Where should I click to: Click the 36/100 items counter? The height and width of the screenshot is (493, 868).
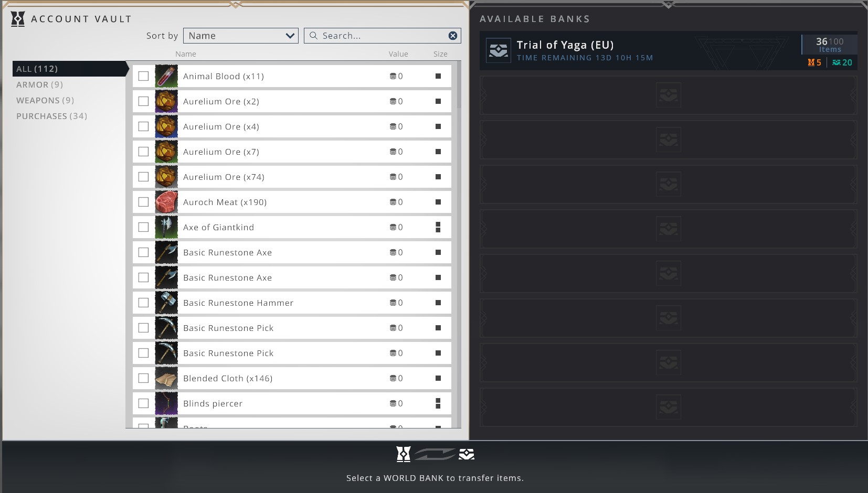[830, 45]
